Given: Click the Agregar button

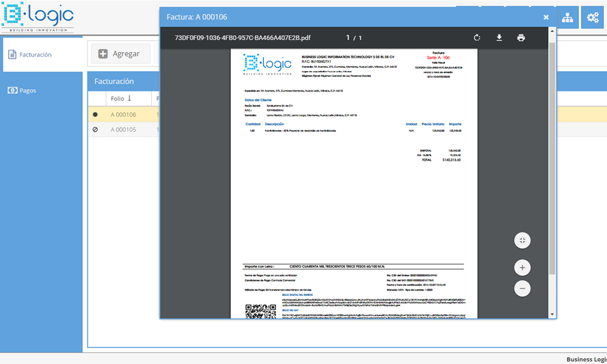Looking at the screenshot, I should click(120, 54).
